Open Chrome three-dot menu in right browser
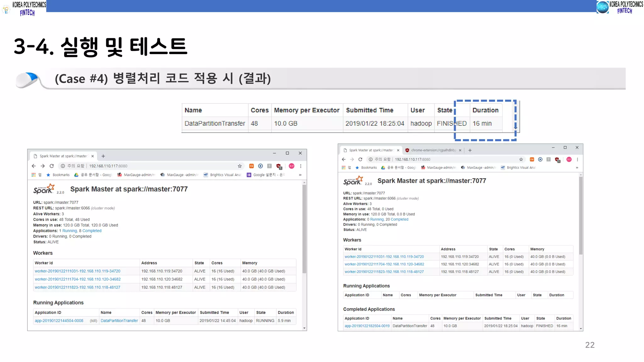Screen dimensions: 644x362 pos(577,159)
